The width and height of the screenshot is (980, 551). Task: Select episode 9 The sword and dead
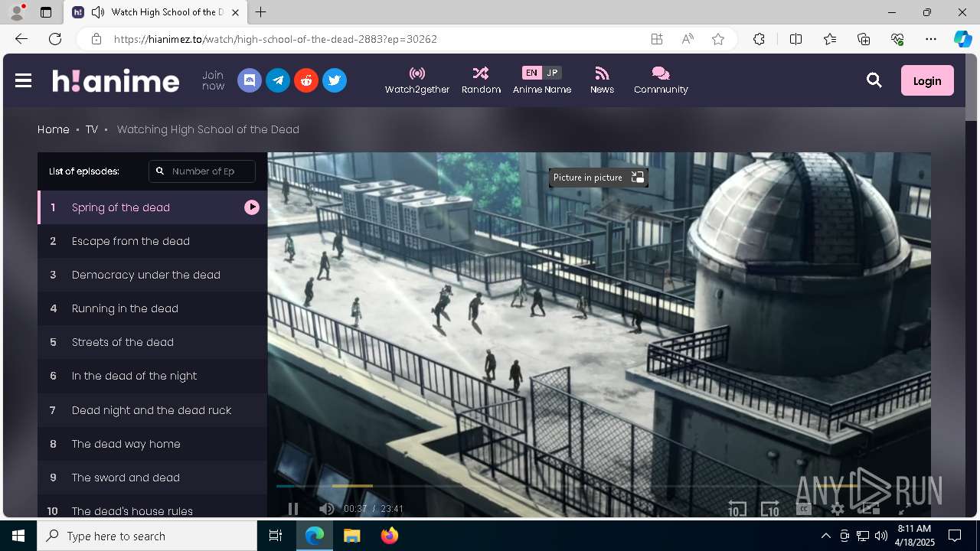(152, 478)
